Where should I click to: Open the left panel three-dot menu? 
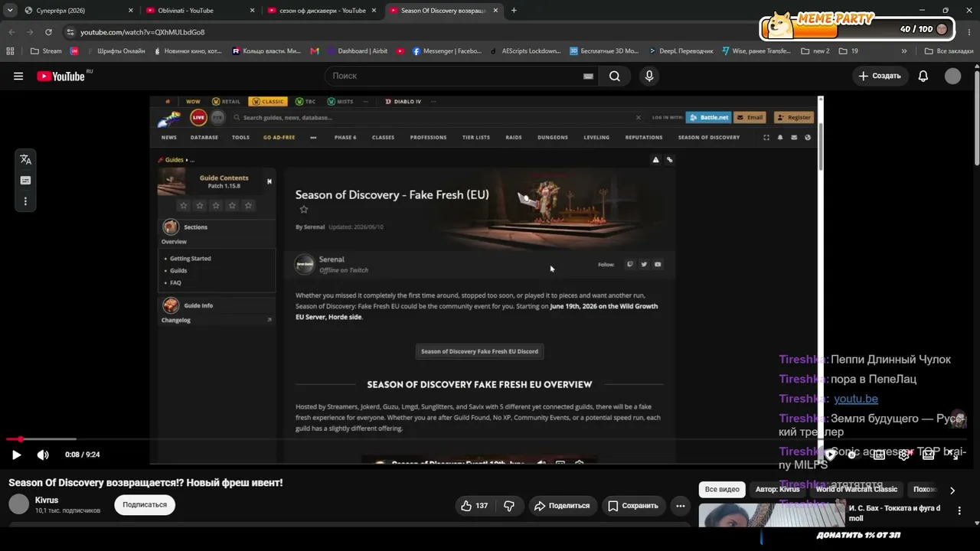coord(25,201)
